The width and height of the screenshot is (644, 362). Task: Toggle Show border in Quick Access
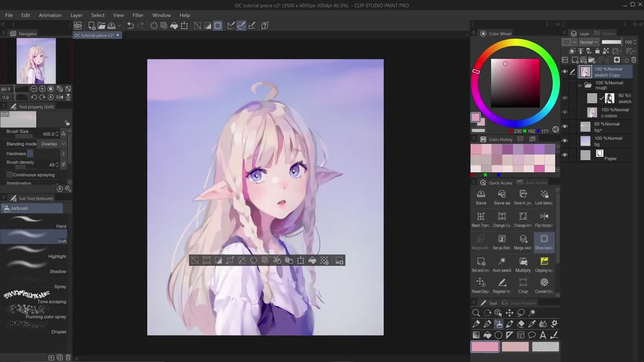coord(544,242)
